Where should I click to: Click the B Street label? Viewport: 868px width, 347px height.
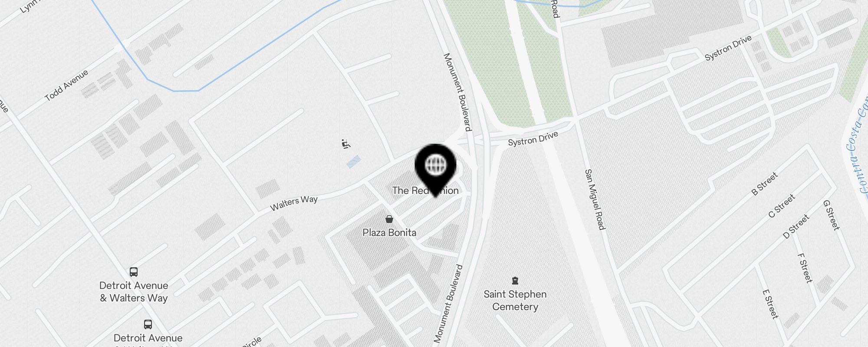(x=765, y=183)
